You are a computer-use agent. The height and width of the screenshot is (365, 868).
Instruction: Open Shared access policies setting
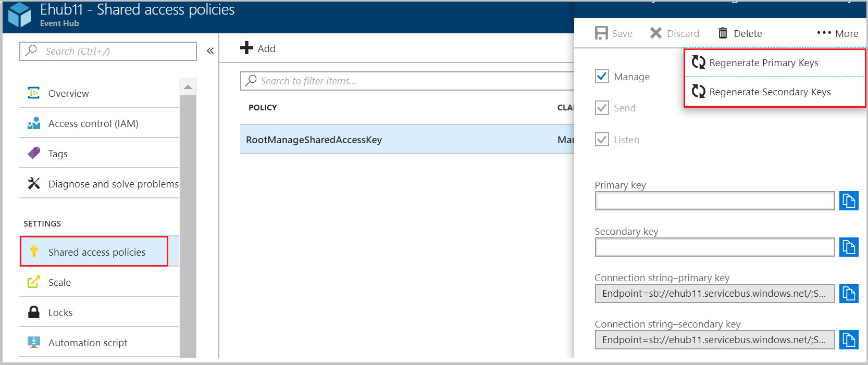99,251
